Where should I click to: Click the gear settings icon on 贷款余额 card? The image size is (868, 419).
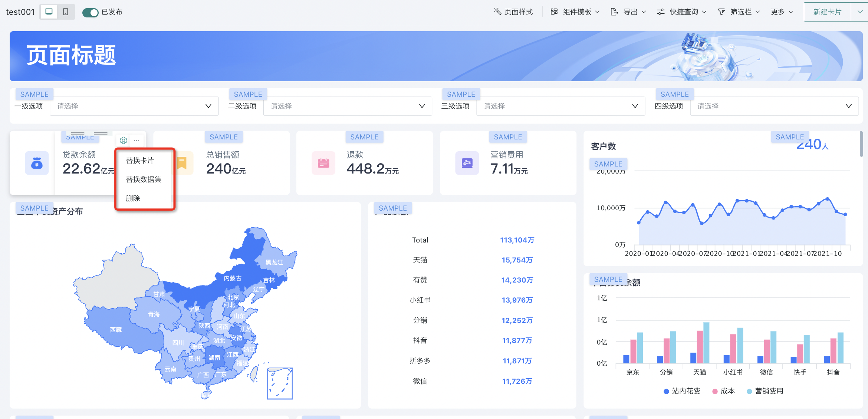click(124, 140)
